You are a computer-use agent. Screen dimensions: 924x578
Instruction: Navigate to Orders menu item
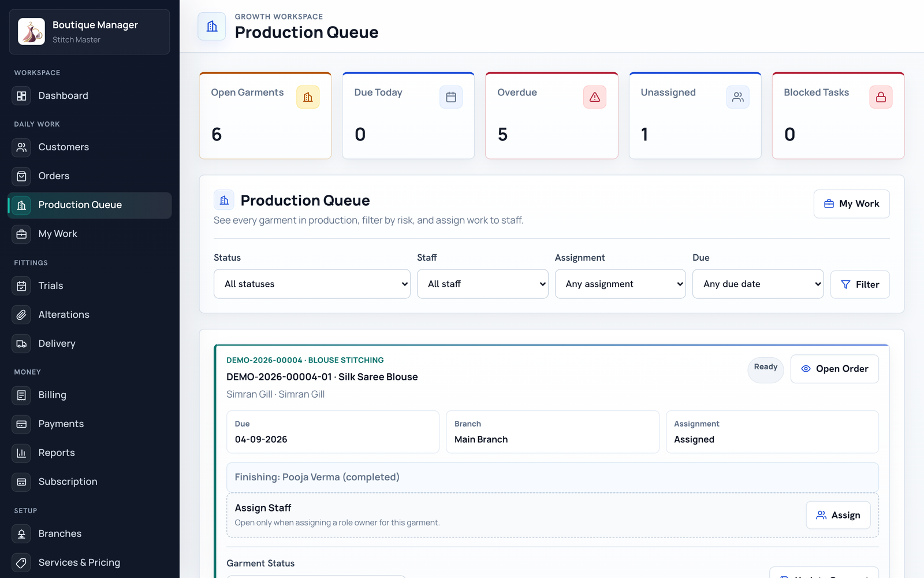point(90,176)
